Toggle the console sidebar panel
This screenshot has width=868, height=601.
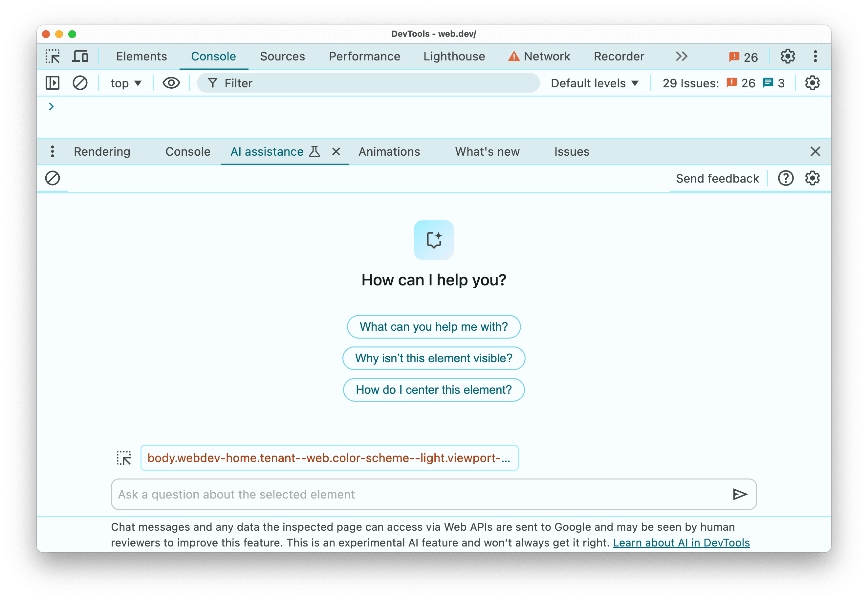pos(52,83)
